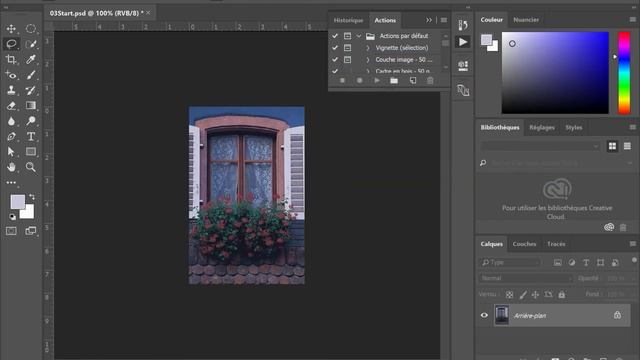Image resolution: width=640 pixels, height=360 pixels.
Task: Create new set folder in Actions panel
Action: click(394, 80)
